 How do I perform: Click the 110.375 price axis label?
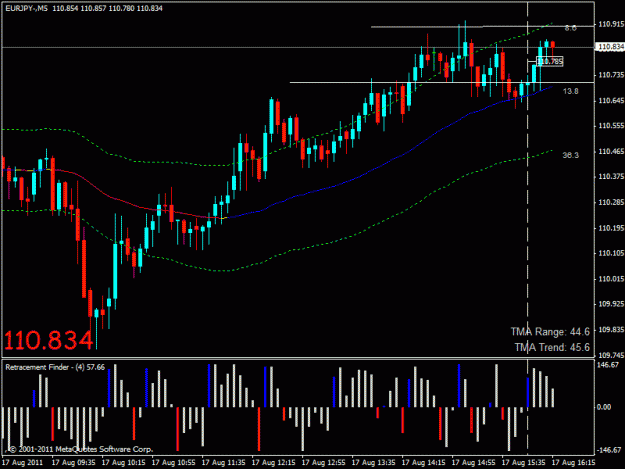tap(611, 177)
